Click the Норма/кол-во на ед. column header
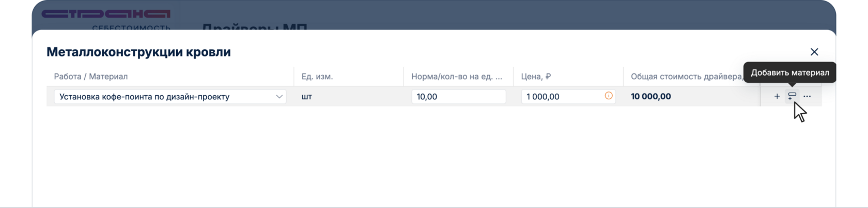The image size is (868, 208). [x=457, y=77]
